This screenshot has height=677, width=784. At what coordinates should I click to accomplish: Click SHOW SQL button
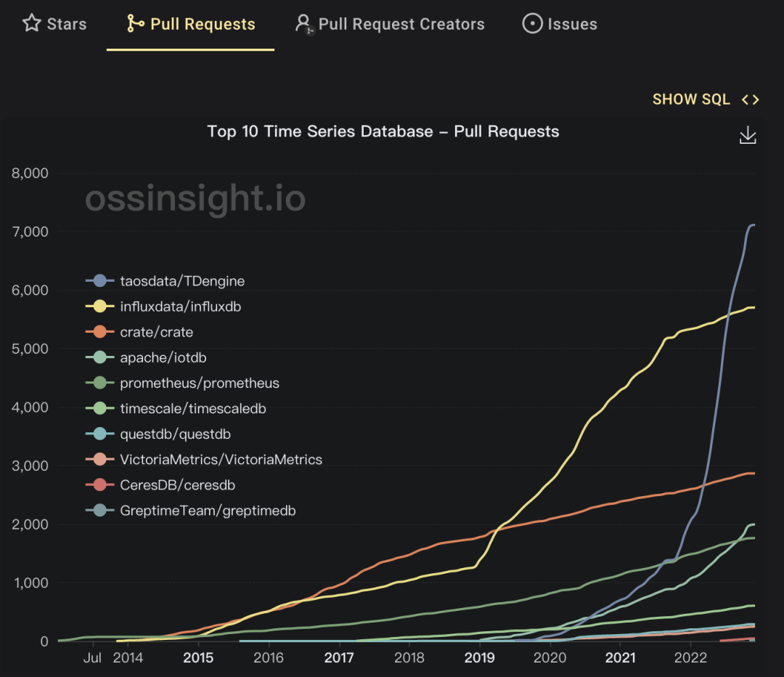tap(706, 100)
